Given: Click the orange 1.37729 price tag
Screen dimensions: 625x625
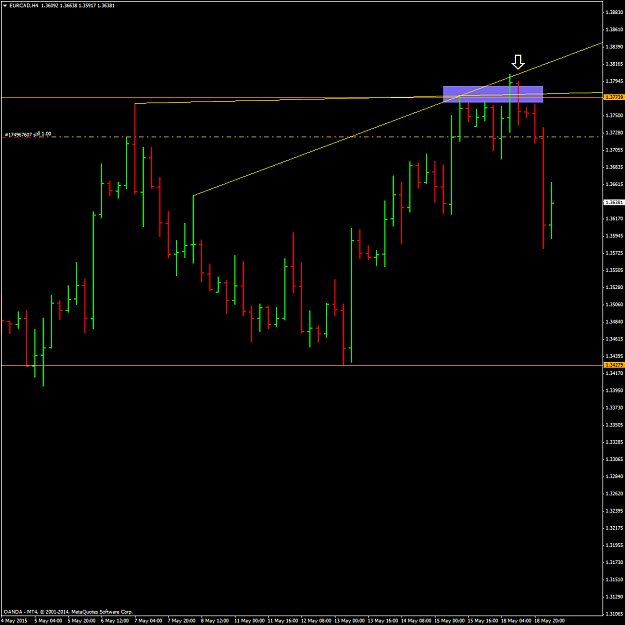Looking at the screenshot, I should (x=614, y=97).
